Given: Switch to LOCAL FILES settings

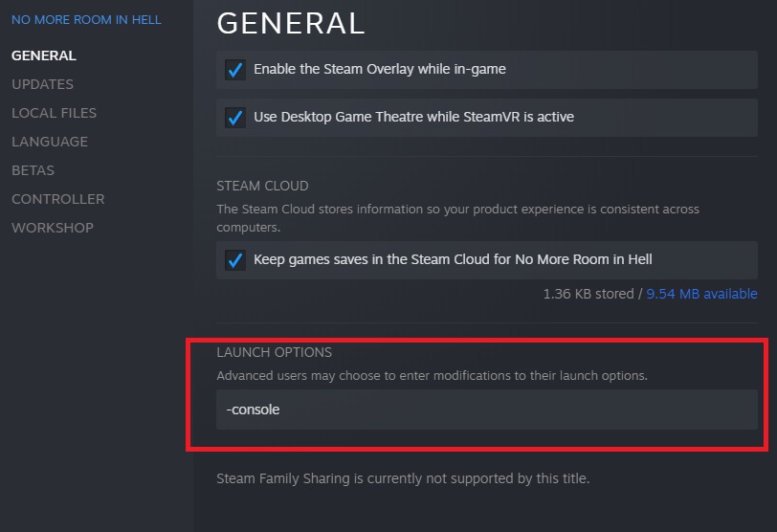Looking at the screenshot, I should pos(54,113).
